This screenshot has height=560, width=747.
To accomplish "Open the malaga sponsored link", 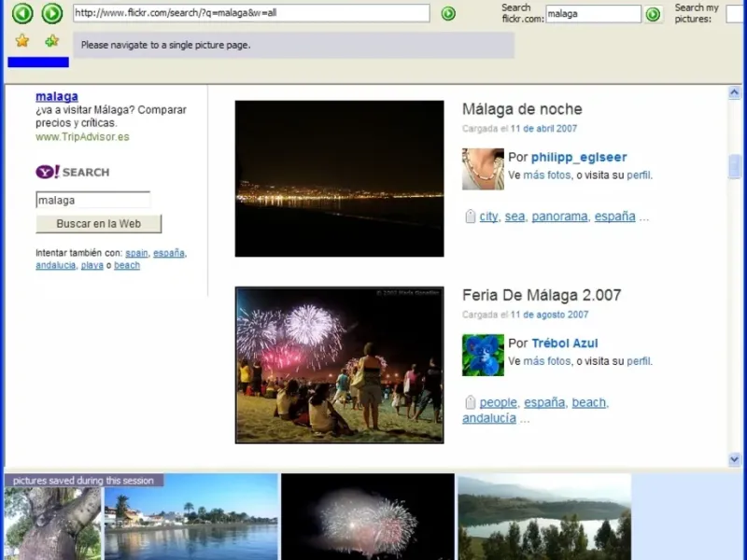I will coord(57,96).
